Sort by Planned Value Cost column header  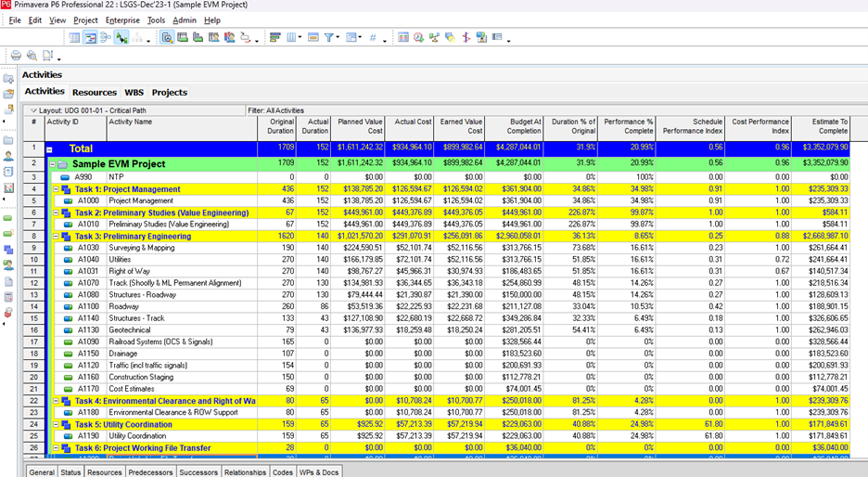point(358,128)
